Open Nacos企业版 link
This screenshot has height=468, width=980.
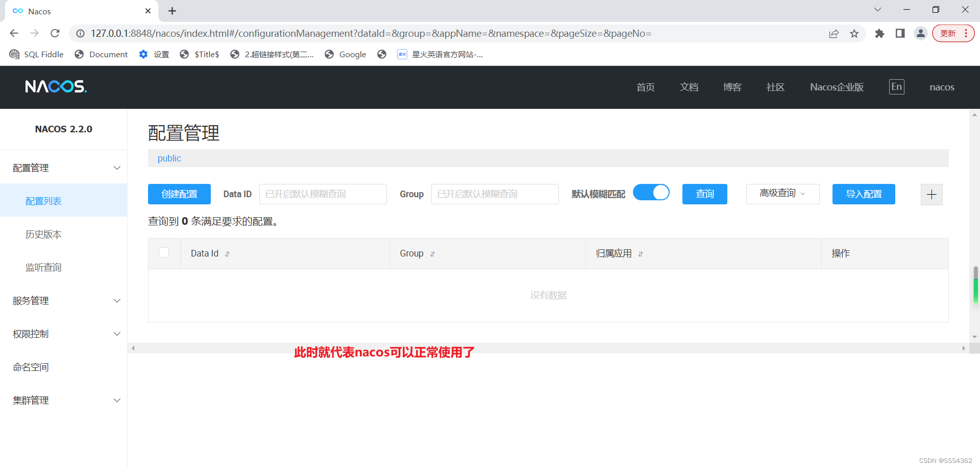[837, 87]
